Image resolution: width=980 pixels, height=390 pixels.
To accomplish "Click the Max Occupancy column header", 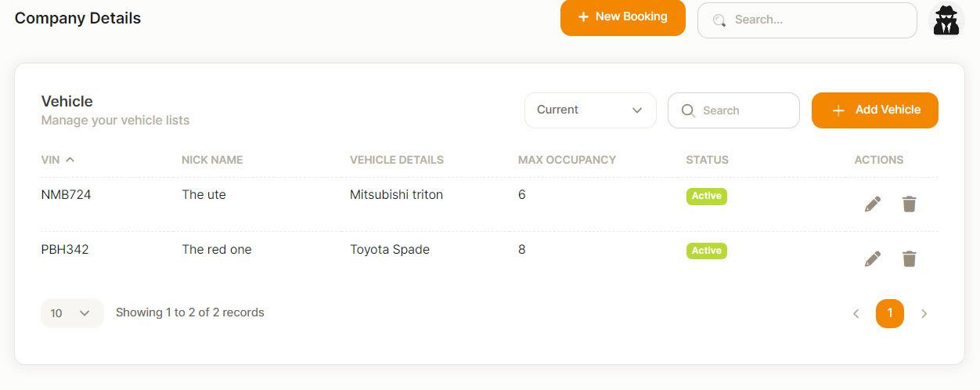I will click(567, 160).
